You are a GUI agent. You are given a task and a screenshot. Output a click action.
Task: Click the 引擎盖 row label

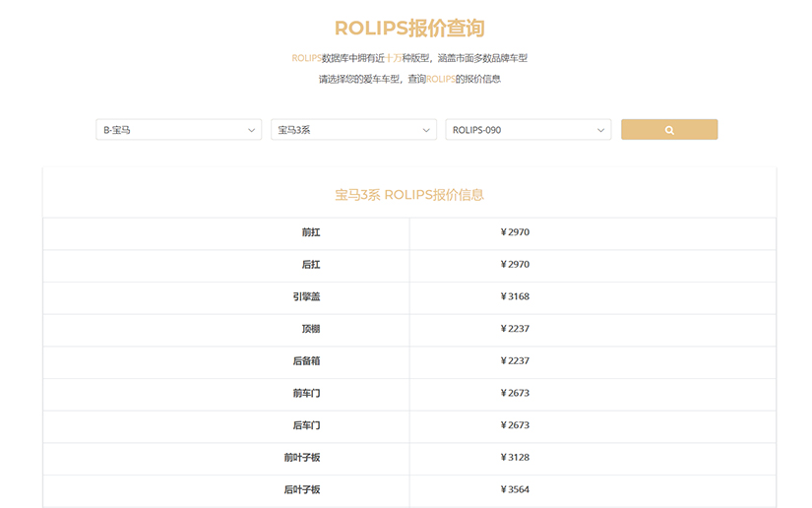306,296
